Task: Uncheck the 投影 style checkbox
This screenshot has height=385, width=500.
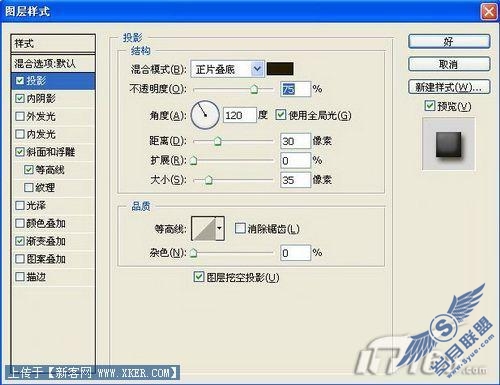Action: coord(20,80)
